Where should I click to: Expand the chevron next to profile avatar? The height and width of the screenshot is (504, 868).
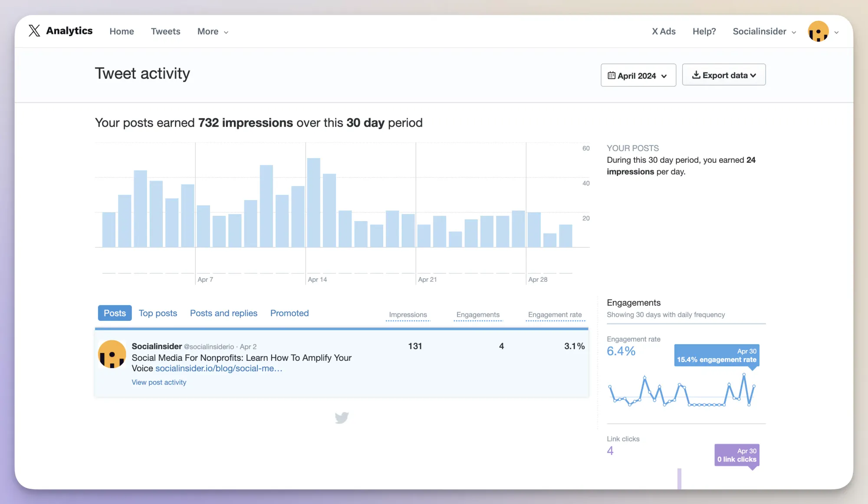coord(836,32)
